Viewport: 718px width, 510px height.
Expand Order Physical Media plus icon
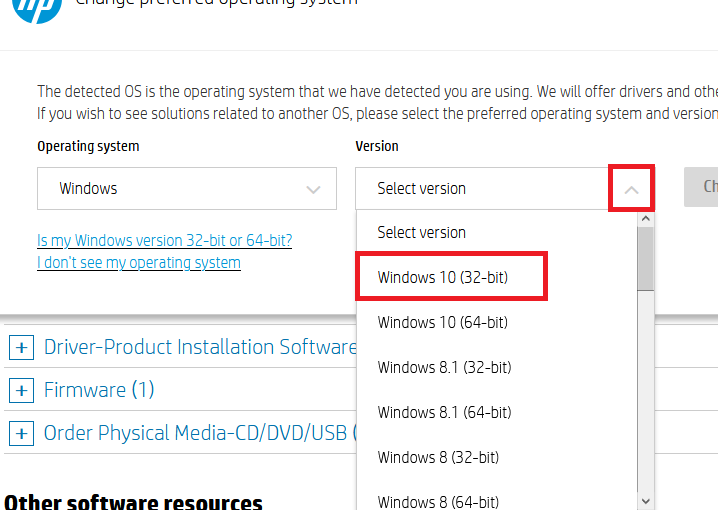22,434
